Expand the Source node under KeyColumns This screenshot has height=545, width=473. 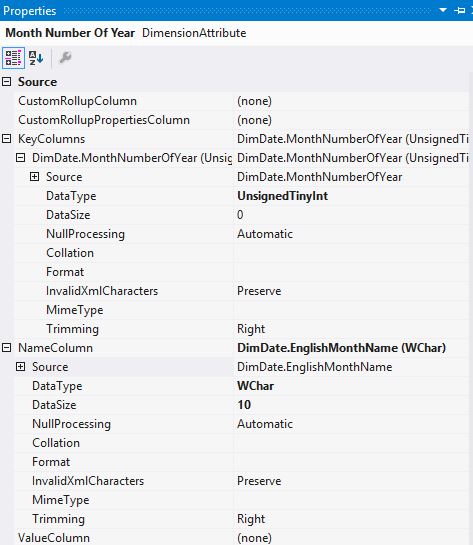pyautogui.click(x=34, y=177)
